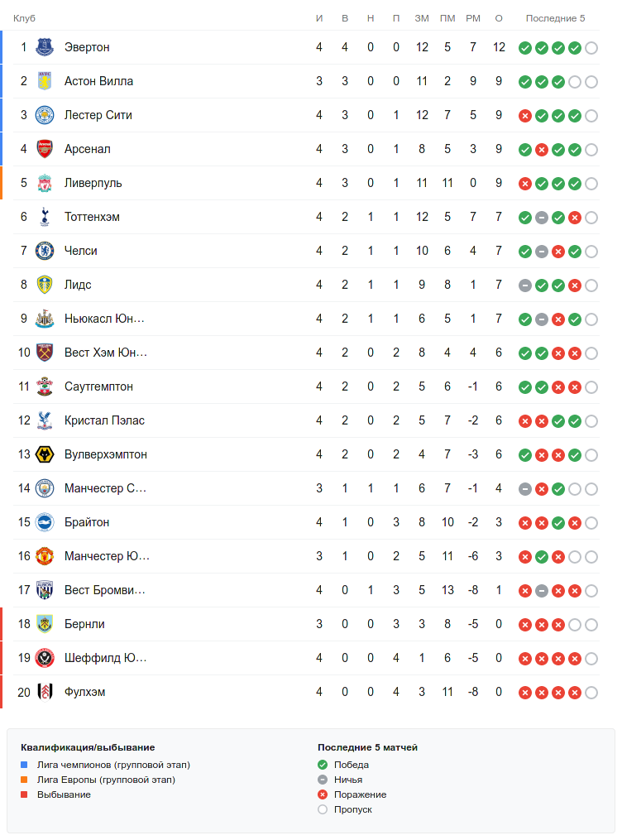Click the Fulham crest icon

[x=45, y=692]
